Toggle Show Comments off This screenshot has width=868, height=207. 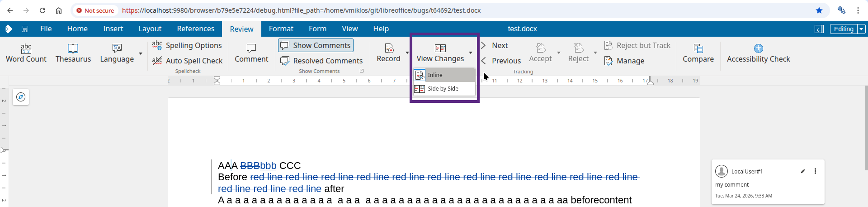[316, 45]
